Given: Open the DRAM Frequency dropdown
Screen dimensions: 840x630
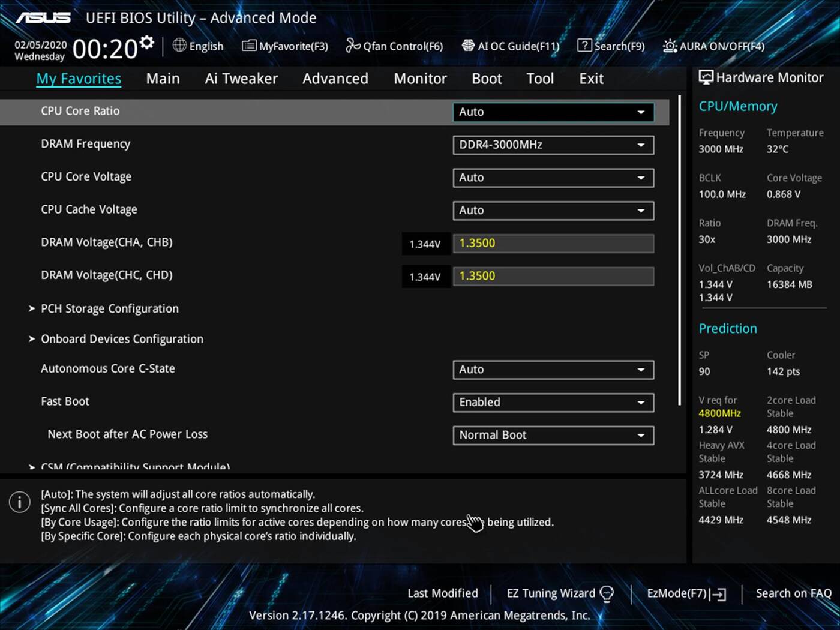Looking at the screenshot, I should click(x=552, y=145).
